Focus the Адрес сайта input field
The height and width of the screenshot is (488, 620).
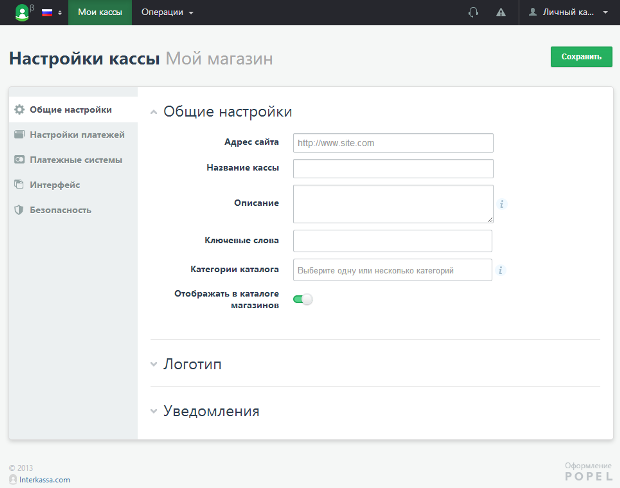tap(393, 143)
